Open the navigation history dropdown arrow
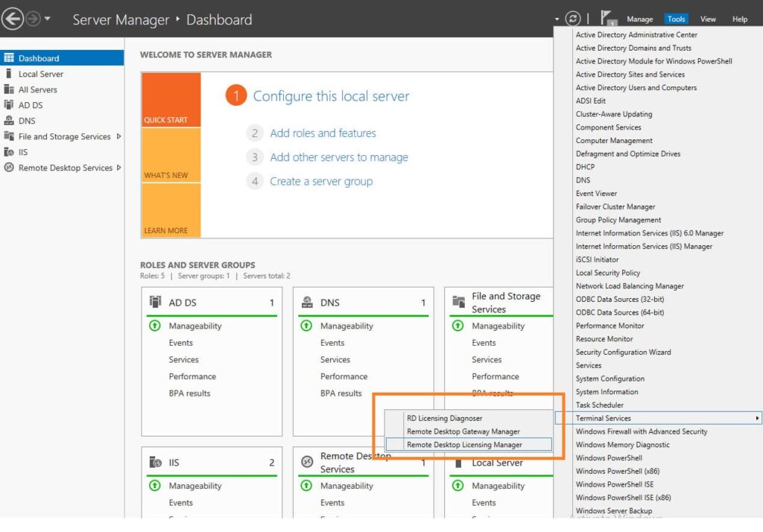 click(x=48, y=19)
